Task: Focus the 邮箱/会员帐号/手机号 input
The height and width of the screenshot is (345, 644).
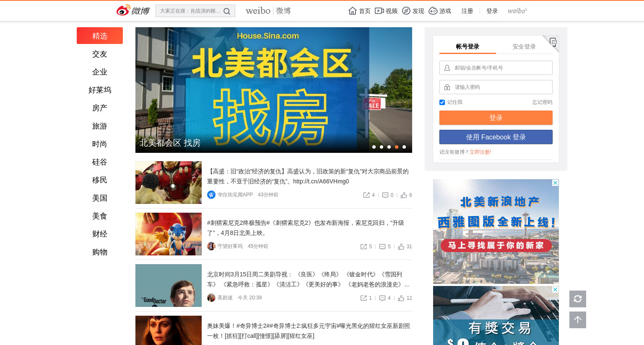Action: pos(496,68)
